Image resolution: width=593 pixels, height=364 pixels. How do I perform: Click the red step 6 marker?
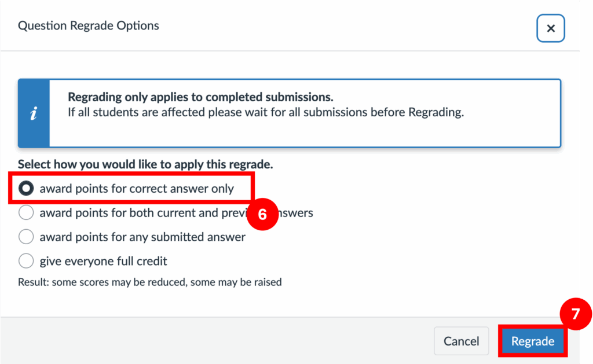[262, 214]
